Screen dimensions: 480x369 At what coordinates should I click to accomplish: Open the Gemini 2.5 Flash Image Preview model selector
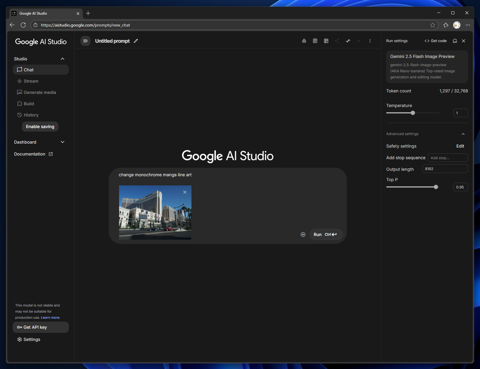[x=427, y=67]
